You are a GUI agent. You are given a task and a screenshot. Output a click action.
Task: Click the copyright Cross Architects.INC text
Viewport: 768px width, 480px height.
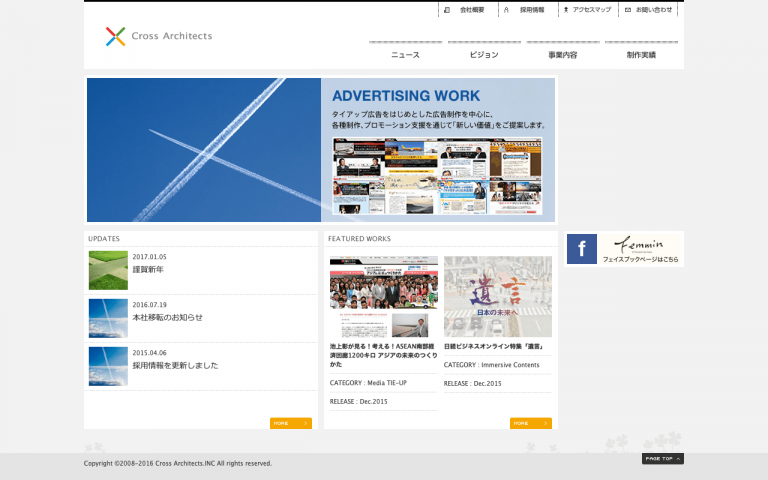coord(178,463)
